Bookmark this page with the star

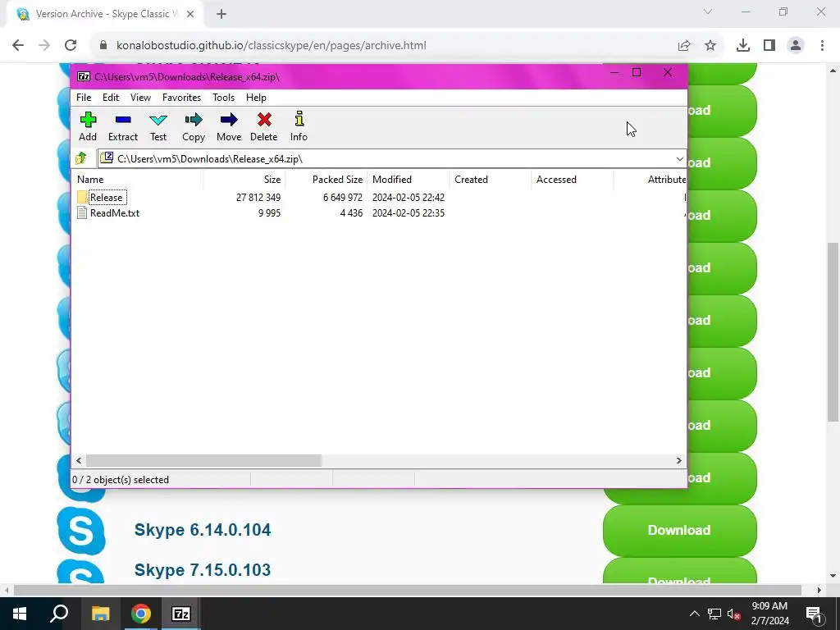tap(710, 46)
